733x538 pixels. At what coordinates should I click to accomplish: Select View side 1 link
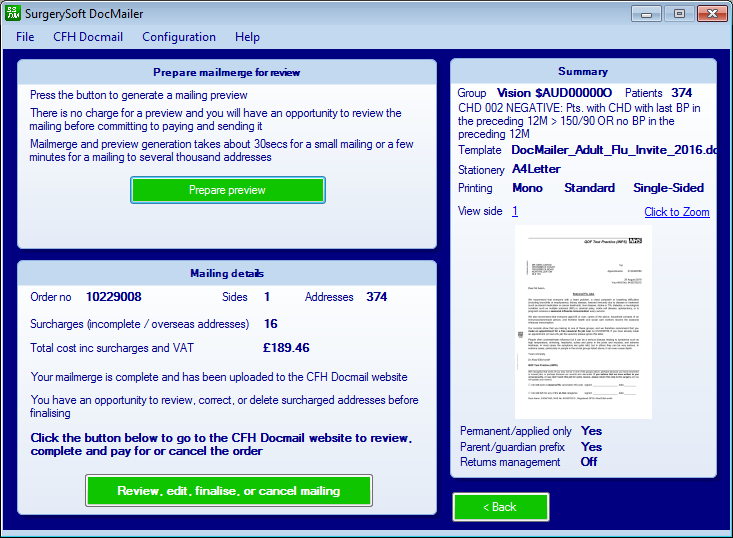pos(515,211)
